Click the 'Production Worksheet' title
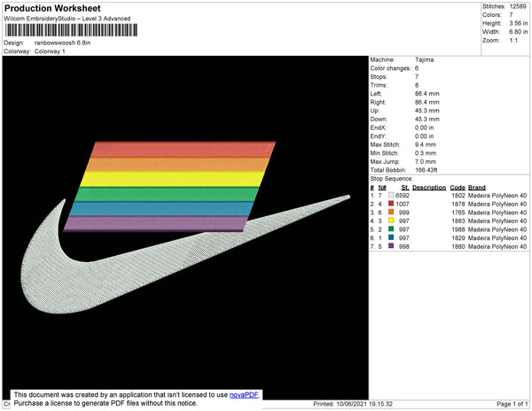Image resolution: width=532 pixels, height=411 pixels. click(x=52, y=9)
